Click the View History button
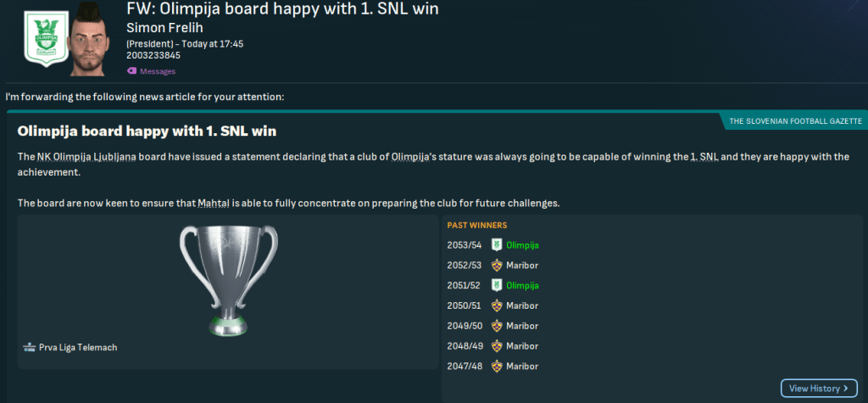This screenshot has height=403, width=868. [812, 388]
